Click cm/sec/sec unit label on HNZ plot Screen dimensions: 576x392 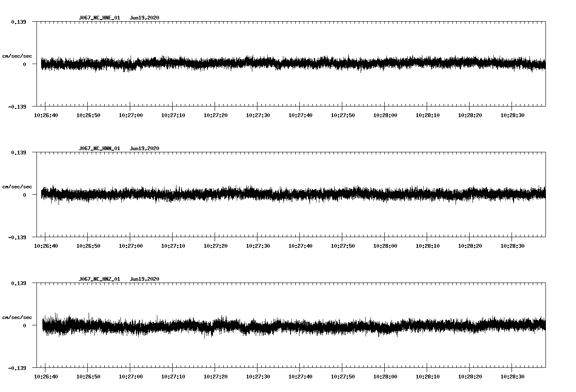click(17, 317)
